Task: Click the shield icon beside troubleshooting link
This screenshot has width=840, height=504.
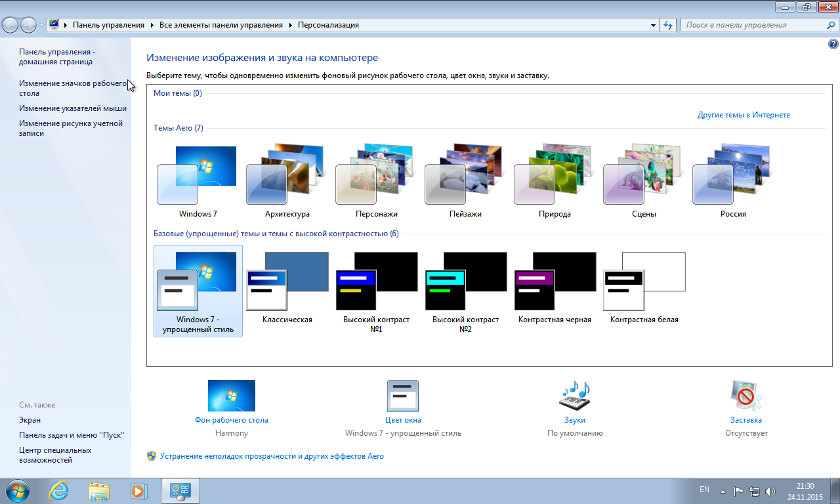Action: [x=152, y=456]
